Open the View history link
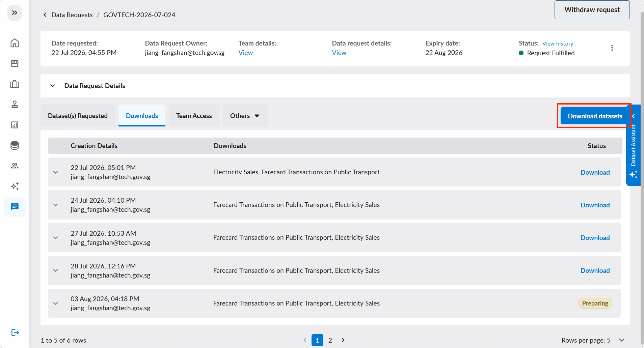 pos(558,43)
